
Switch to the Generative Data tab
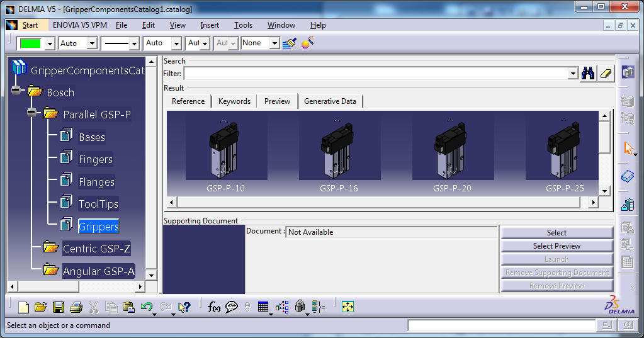[330, 101]
